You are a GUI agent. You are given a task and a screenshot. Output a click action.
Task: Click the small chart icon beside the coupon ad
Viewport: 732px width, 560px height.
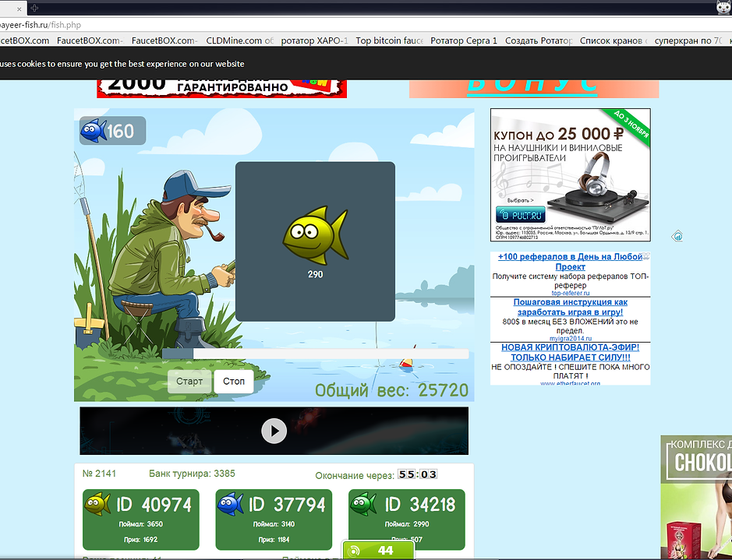(x=677, y=237)
